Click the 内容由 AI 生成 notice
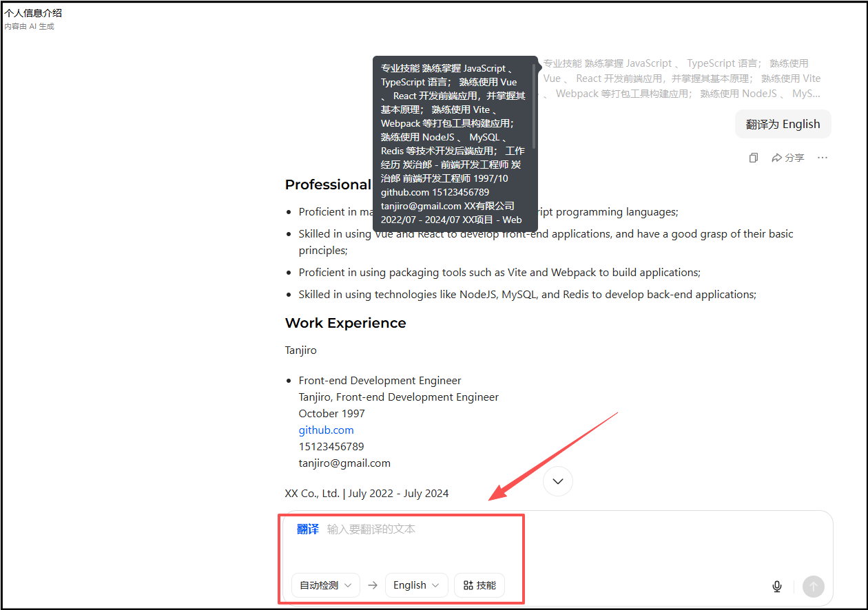868x610 pixels. tap(29, 26)
